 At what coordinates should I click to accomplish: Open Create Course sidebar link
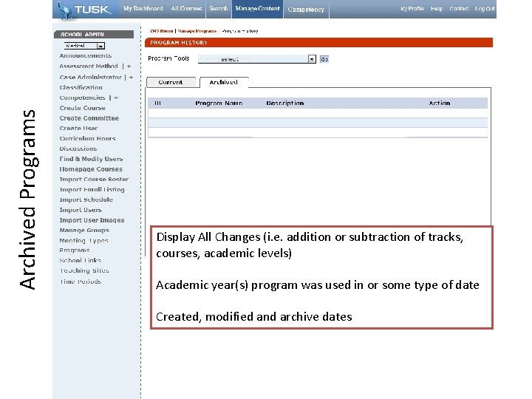[x=83, y=108]
